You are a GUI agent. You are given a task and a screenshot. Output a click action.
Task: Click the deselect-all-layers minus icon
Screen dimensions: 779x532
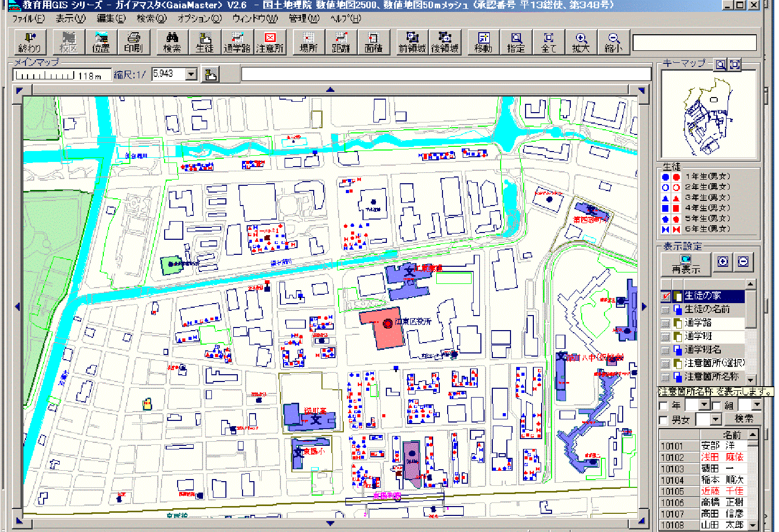(x=743, y=262)
